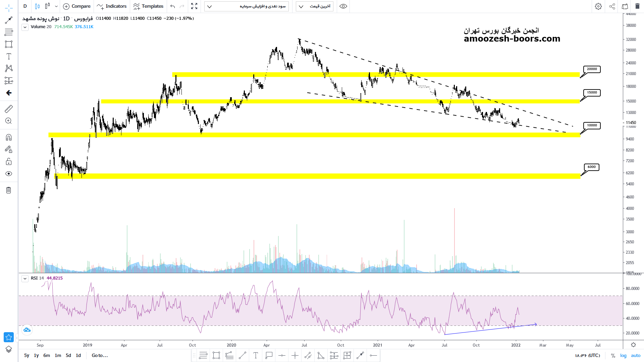Screen dimensions: 644x362
Task: Click the Compare button
Action: click(77, 6)
